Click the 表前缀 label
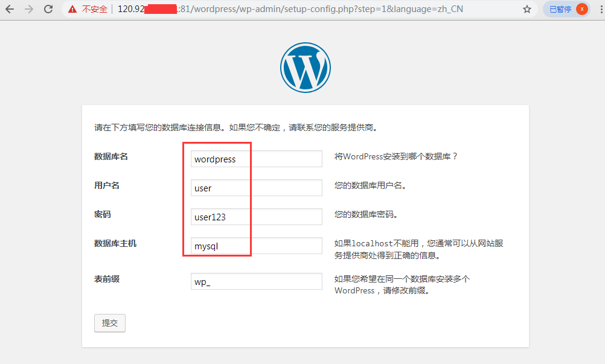605x364 pixels. click(106, 279)
